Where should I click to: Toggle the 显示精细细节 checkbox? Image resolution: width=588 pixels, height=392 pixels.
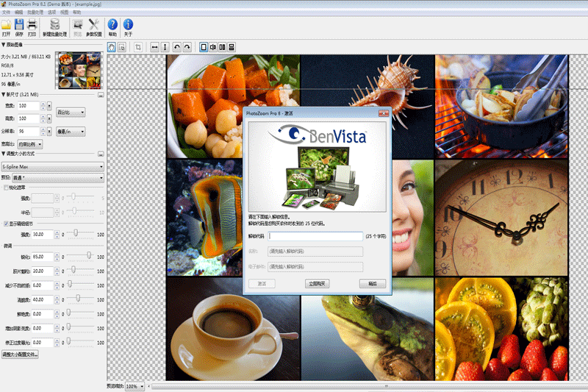(6, 224)
